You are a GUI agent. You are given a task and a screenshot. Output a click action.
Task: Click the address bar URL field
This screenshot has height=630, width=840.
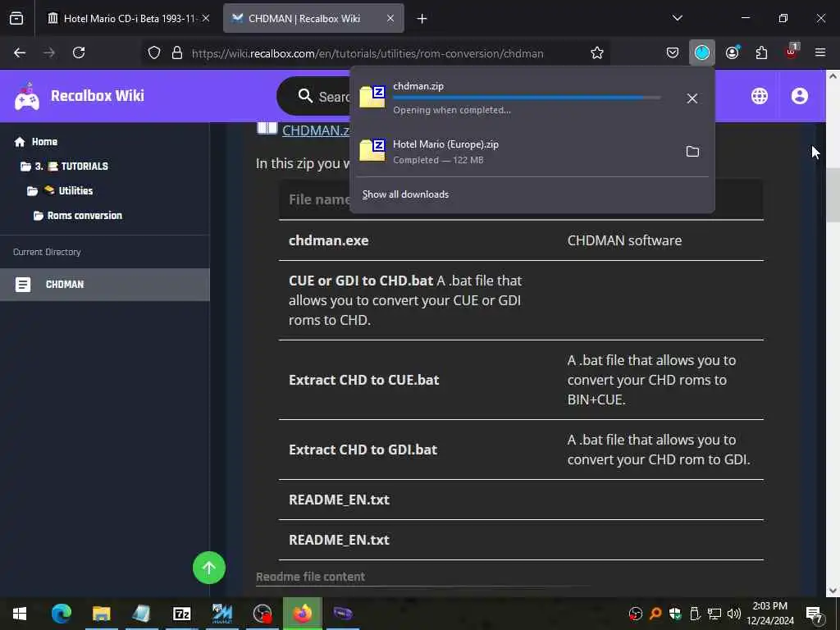[x=367, y=53]
